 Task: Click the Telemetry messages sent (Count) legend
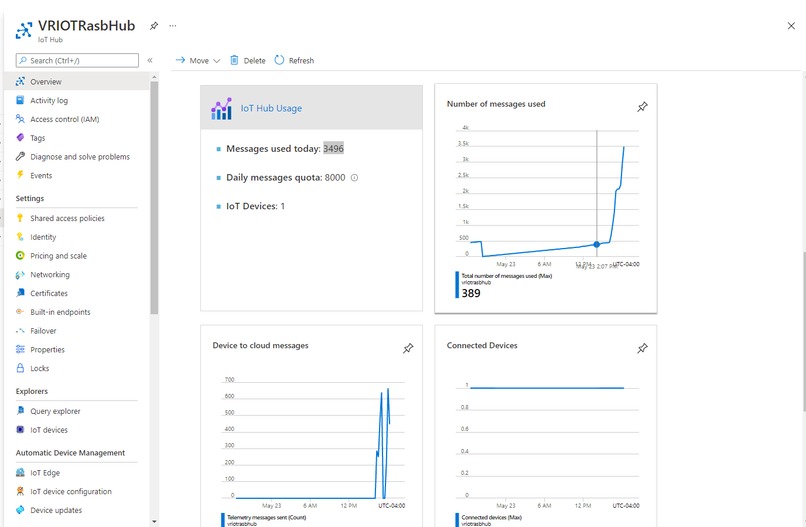[266, 517]
